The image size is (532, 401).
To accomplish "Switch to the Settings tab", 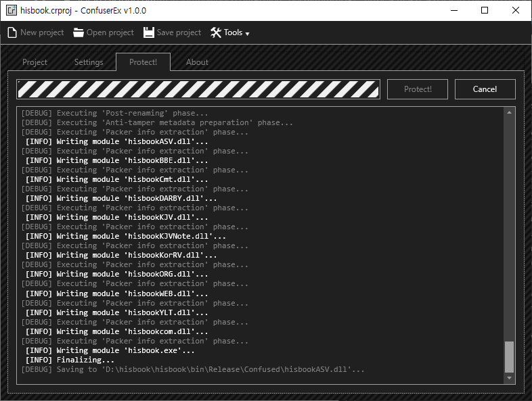I will [x=89, y=62].
